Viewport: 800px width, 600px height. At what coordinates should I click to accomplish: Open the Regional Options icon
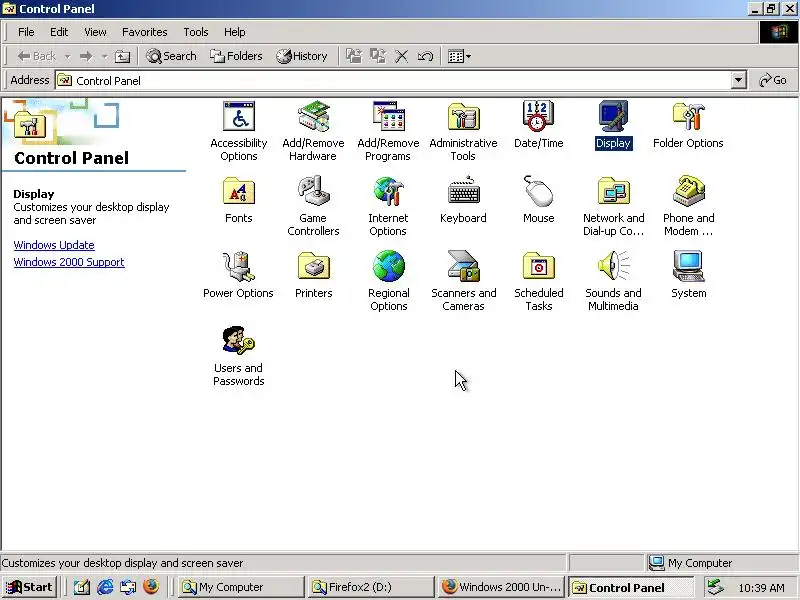point(388,281)
